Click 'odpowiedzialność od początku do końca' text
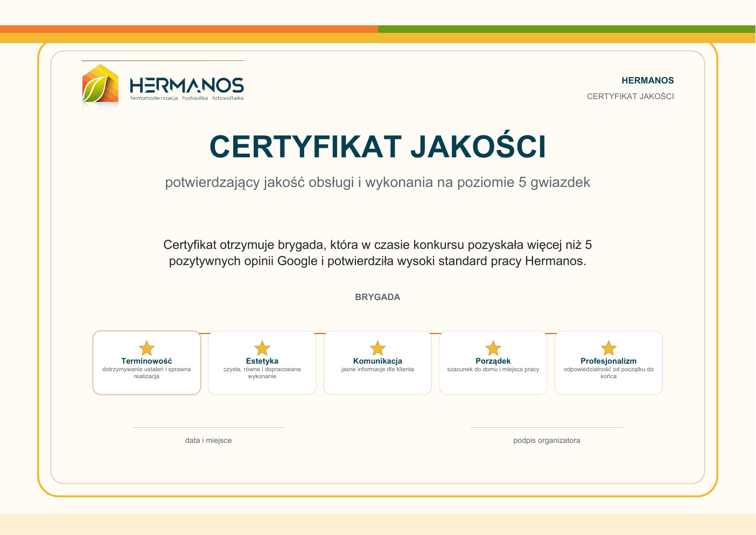 [x=608, y=373]
